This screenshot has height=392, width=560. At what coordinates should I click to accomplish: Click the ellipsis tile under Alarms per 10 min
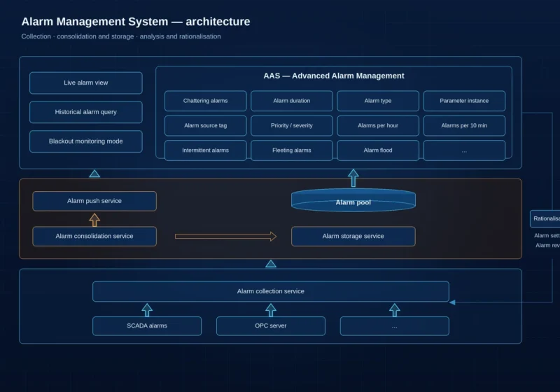point(464,150)
